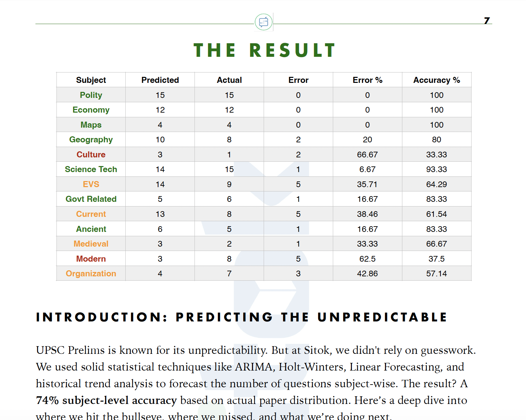The width and height of the screenshot is (526, 420).
Task: Click the page number 7
Action: pyautogui.click(x=487, y=21)
